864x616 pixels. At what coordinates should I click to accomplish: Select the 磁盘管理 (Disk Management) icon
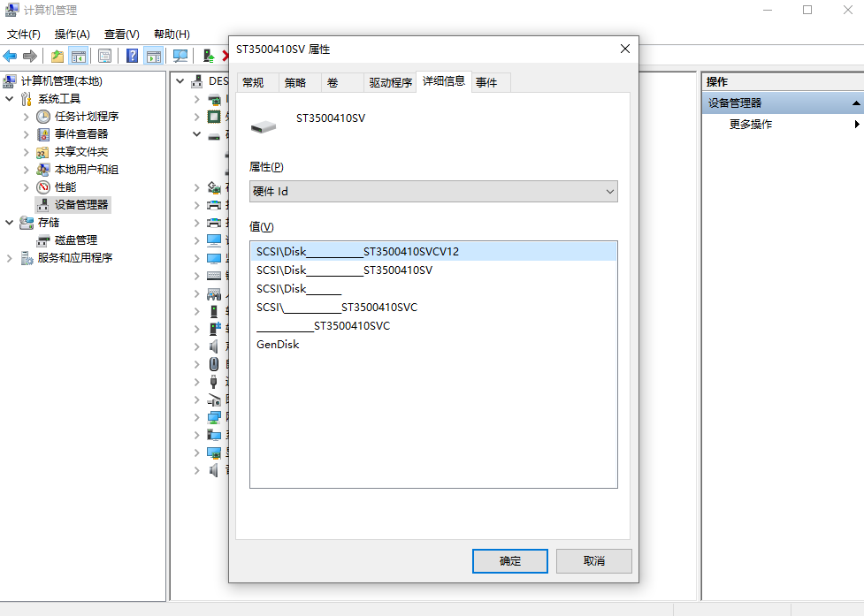[x=42, y=240]
